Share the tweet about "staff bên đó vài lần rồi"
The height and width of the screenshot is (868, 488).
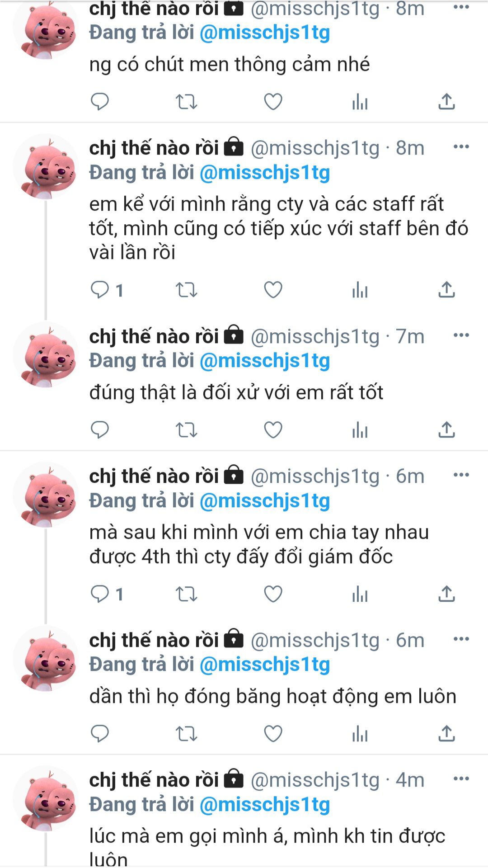(446, 290)
